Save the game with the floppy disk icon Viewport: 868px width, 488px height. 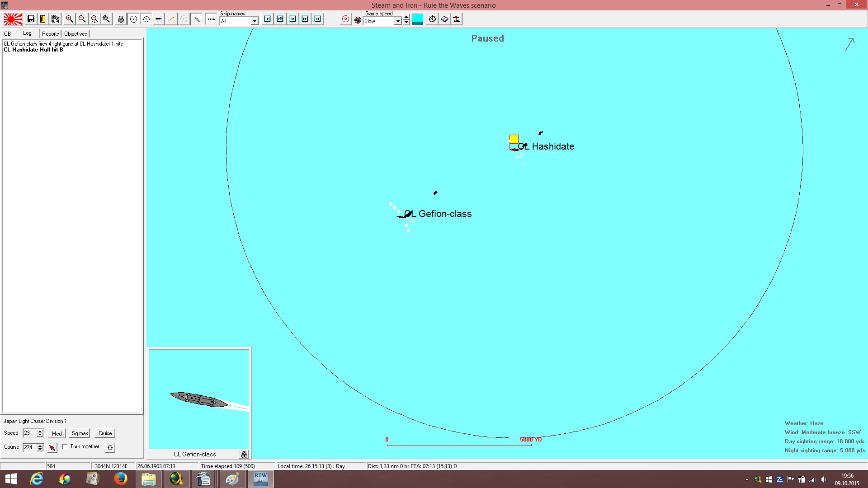(31, 19)
